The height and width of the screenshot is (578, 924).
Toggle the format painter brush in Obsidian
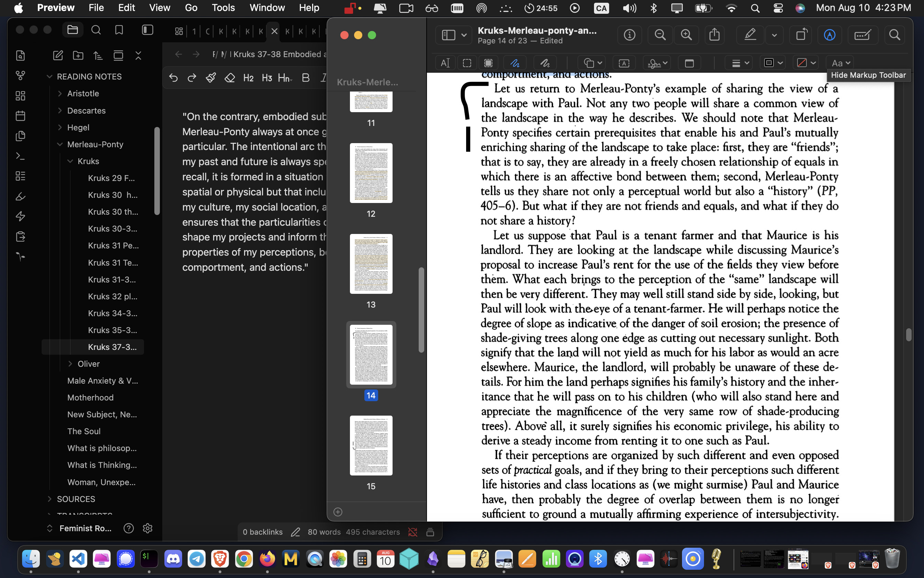(x=211, y=78)
